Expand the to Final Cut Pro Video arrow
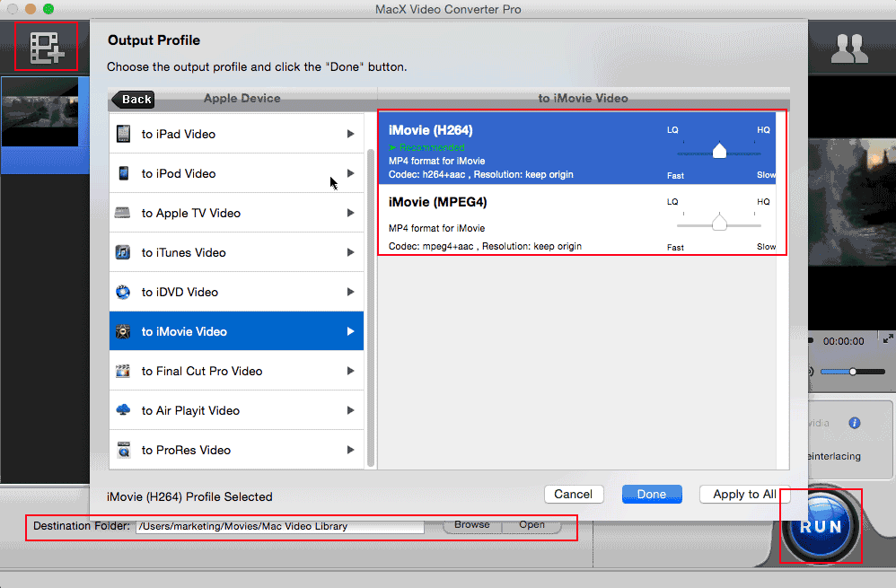The height and width of the screenshot is (588, 896). 350,371
